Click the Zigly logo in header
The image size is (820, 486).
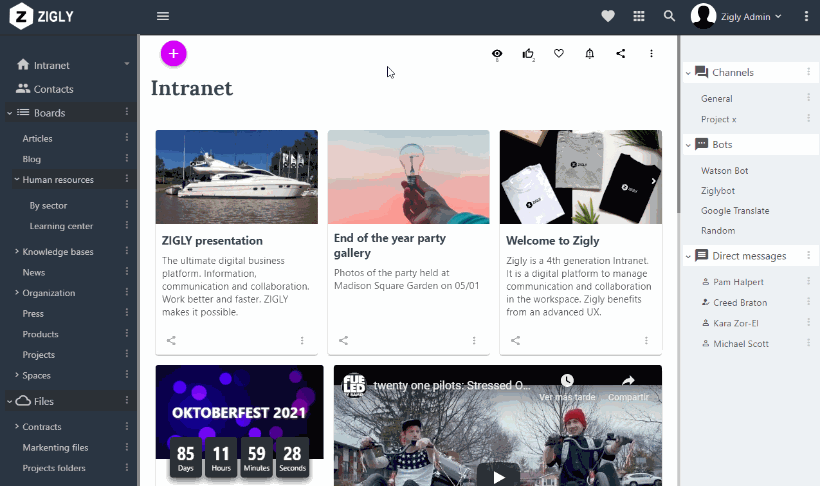42,16
